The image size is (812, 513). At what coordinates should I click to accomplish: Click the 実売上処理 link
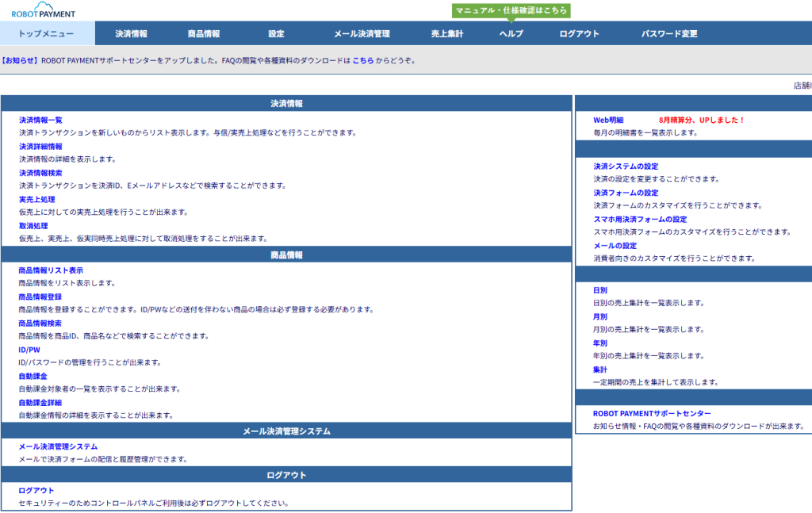[36, 199]
